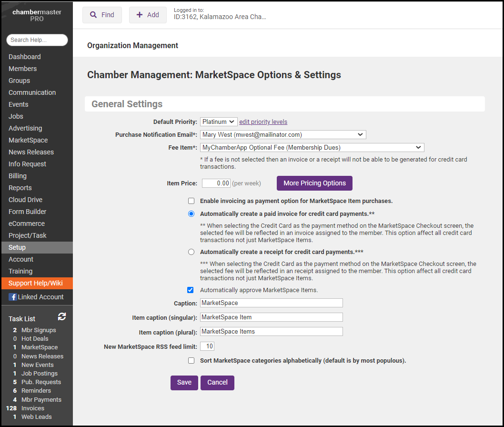This screenshot has width=504, height=427.
Task: Click into the Item Price field
Action: [x=216, y=183]
